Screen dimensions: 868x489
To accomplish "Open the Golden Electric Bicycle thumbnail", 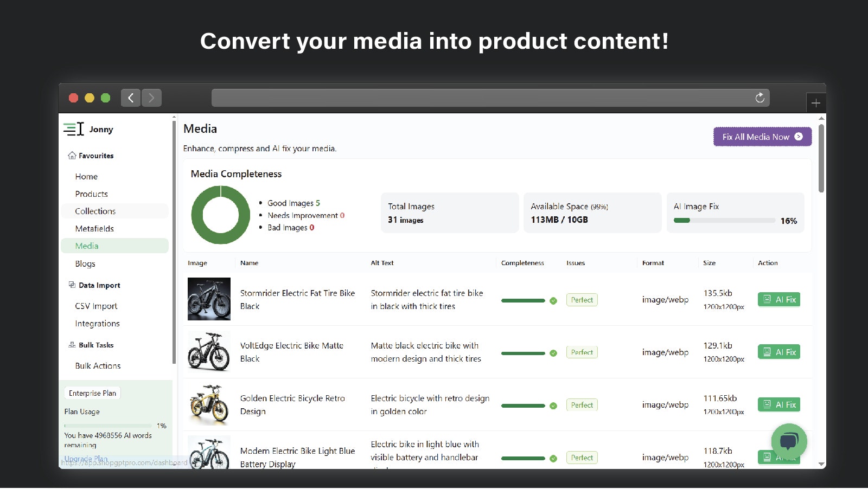I will [x=209, y=404].
